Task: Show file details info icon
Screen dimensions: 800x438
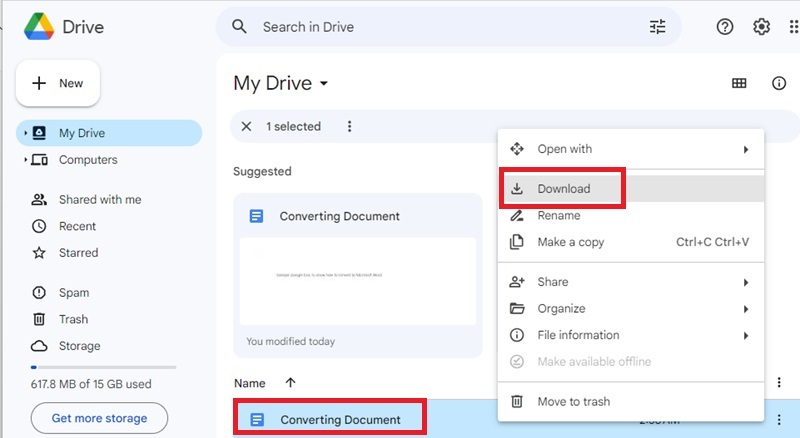Action: pyautogui.click(x=779, y=83)
